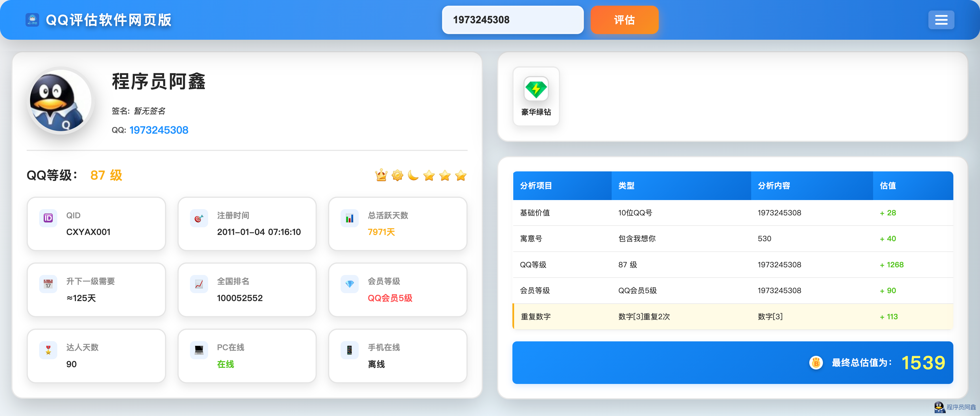This screenshot has height=416, width=980.
Task: Click the 10位QQ号 type cell
Action: 635,213
